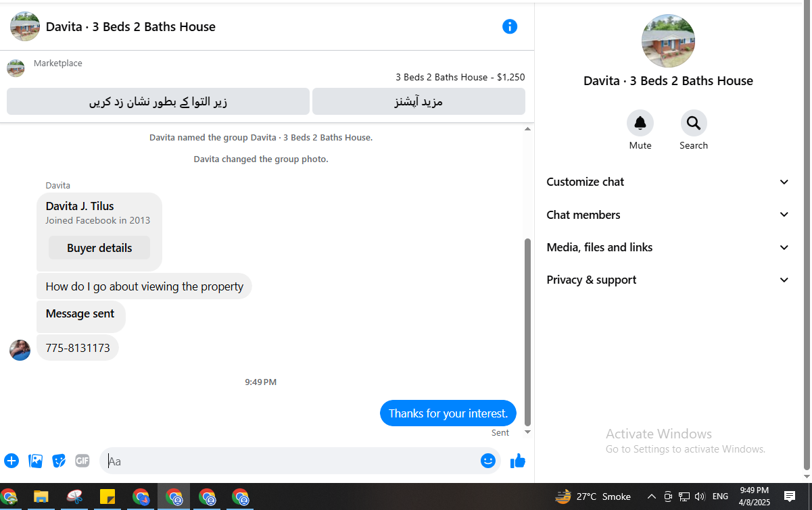Search in conversation using magnifier icon

[x=694, y=123]
